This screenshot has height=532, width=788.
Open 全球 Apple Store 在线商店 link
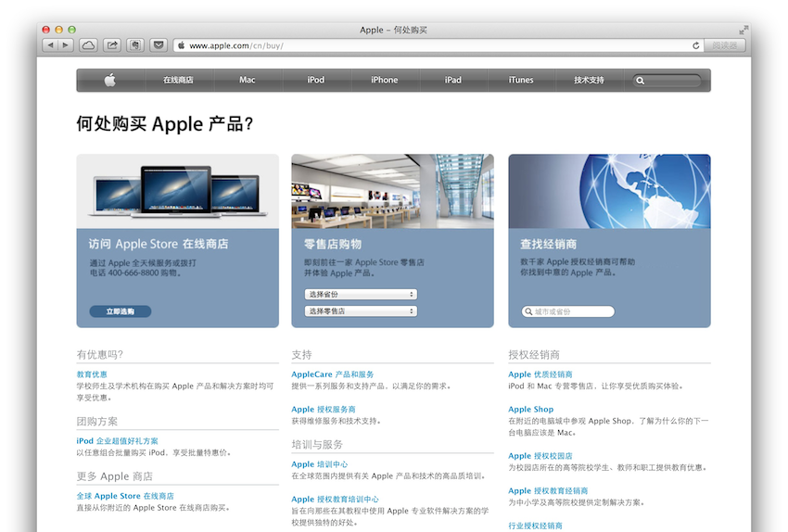pyautogui.click(x=125, y=496)
